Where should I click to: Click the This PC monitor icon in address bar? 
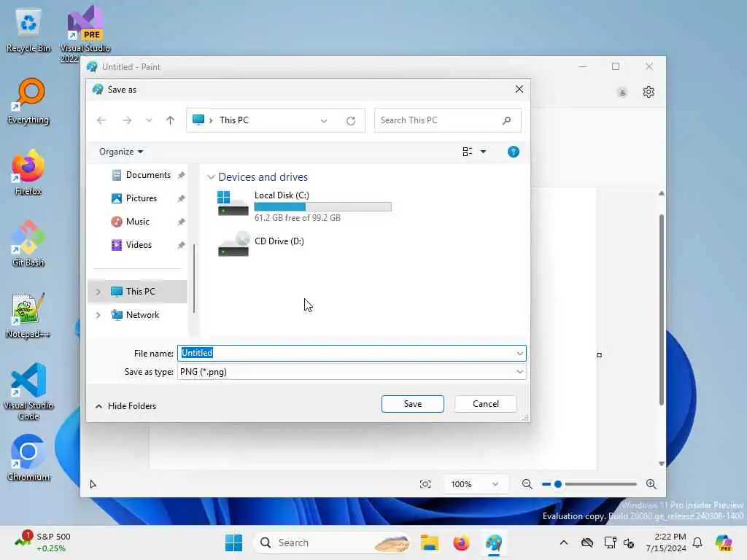[198, 120]
